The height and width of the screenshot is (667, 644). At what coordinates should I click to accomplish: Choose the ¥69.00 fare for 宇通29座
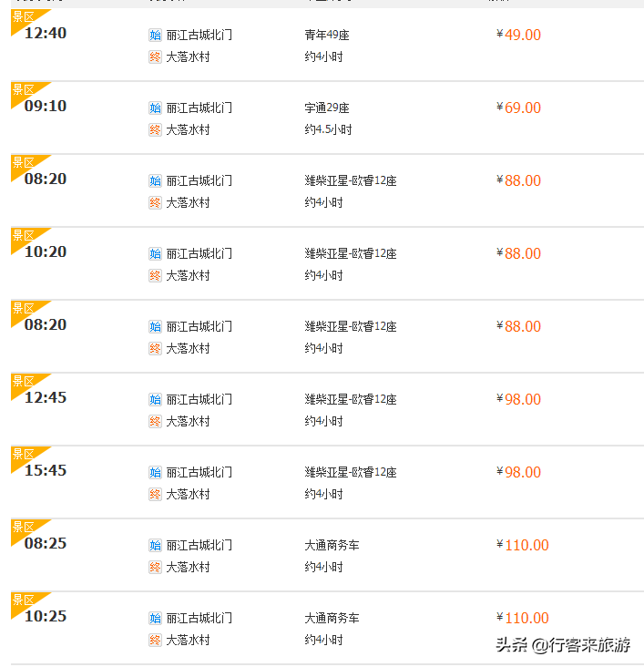pyautogui.click(x=518, y=108)
